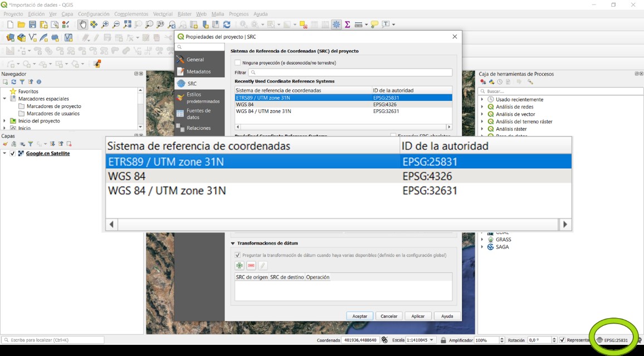Add a datum transformation with the green plus
Screen dimensions: 644x356
240,266
